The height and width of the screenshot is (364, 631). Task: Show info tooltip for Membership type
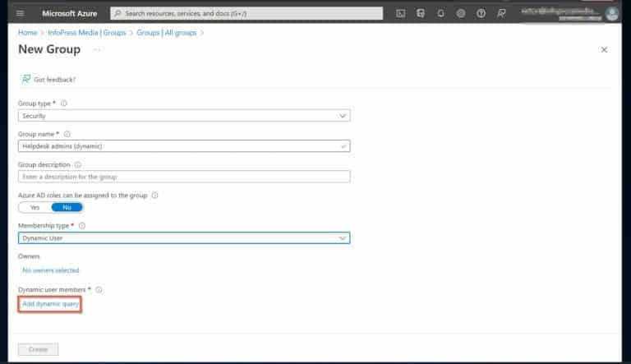pyautogui.click(x=81, y=226)
